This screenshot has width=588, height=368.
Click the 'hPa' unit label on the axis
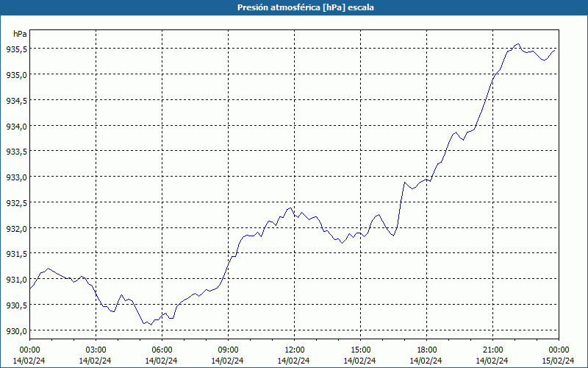pos(20,34)
